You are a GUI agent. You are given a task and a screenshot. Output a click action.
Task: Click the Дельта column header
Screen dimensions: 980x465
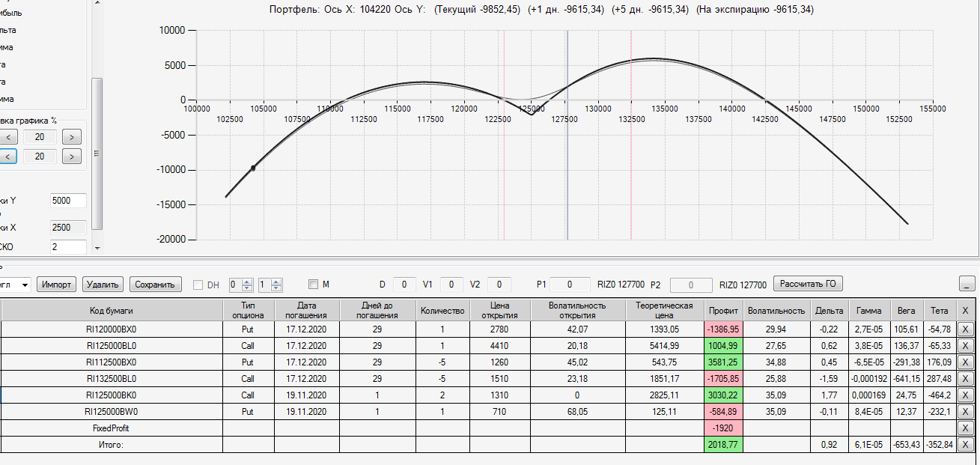(830, 311)
